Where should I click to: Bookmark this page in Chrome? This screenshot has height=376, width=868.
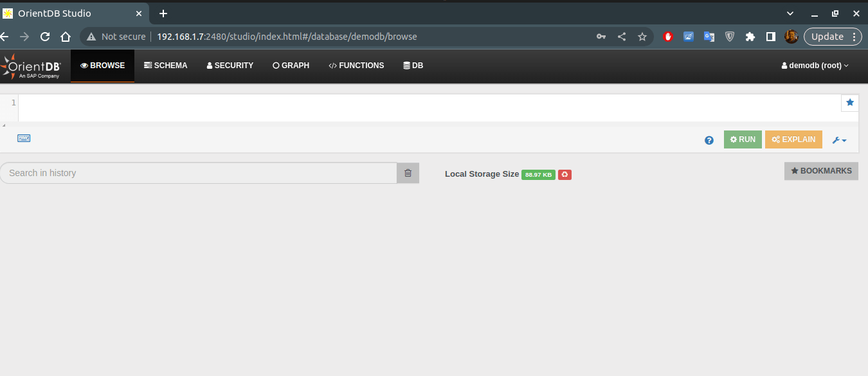point(642,37)
